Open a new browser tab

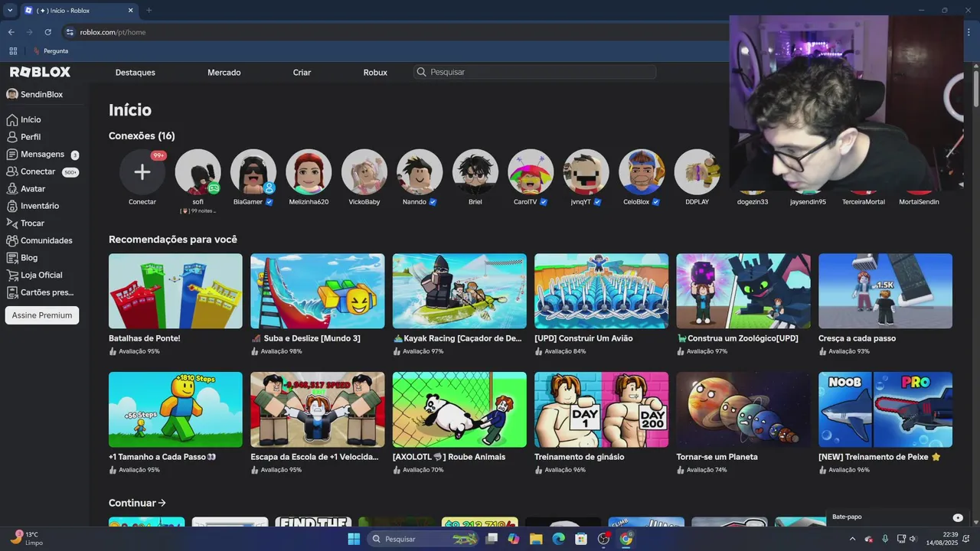coord(149,11)
